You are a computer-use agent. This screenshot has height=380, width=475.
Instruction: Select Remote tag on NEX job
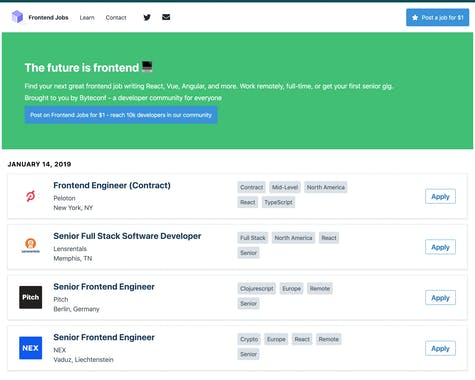(328, 339)
